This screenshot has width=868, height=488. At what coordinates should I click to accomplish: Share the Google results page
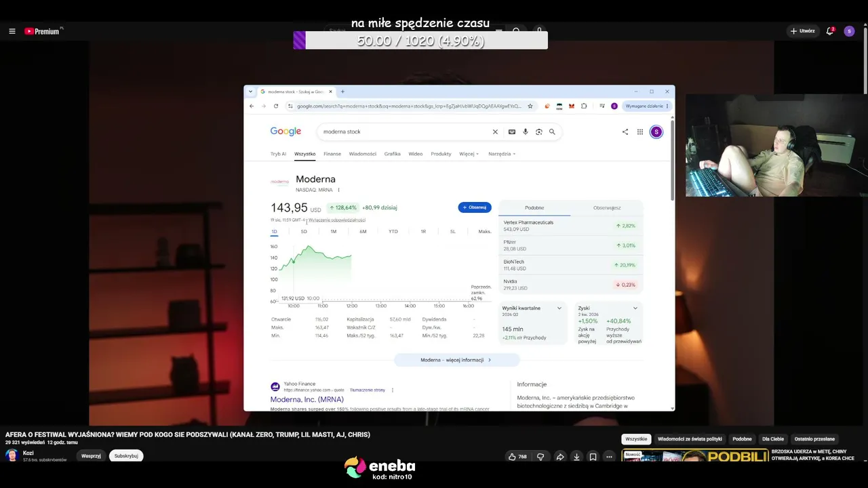[625, 131]
